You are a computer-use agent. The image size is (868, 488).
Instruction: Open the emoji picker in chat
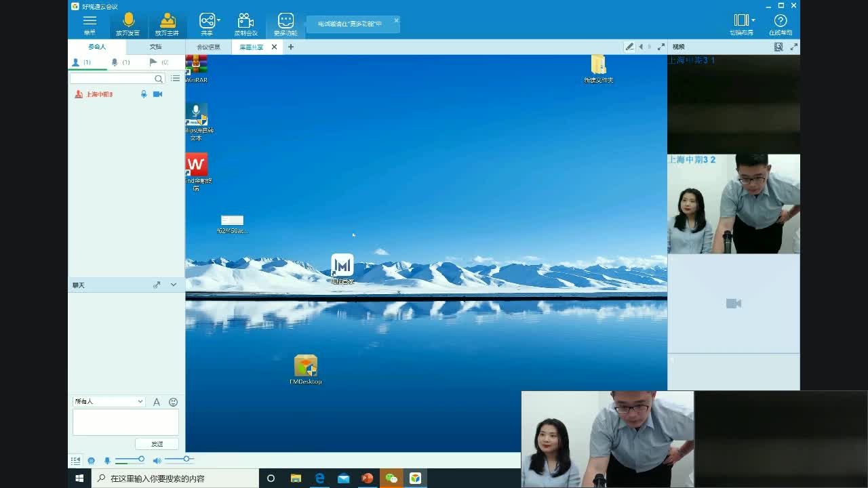point(173,402)
